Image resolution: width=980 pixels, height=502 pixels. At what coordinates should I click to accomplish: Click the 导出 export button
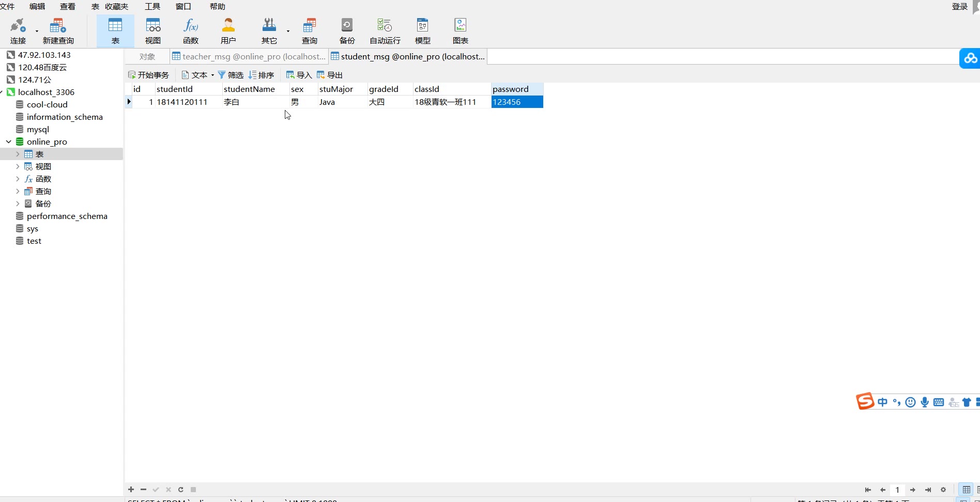click(330, 75)
